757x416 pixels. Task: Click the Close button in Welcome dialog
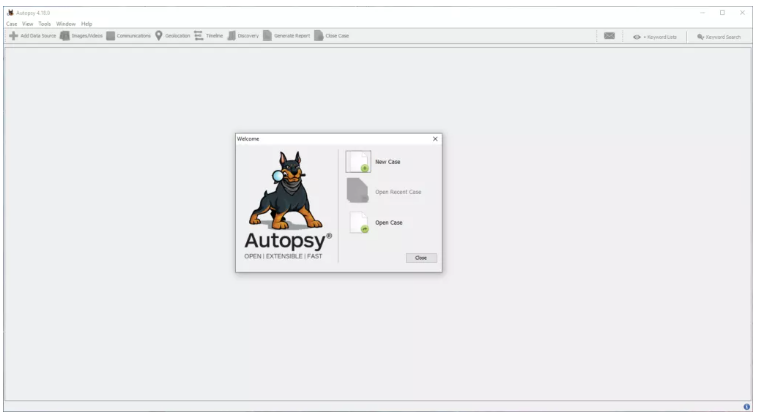pos(421,258)
